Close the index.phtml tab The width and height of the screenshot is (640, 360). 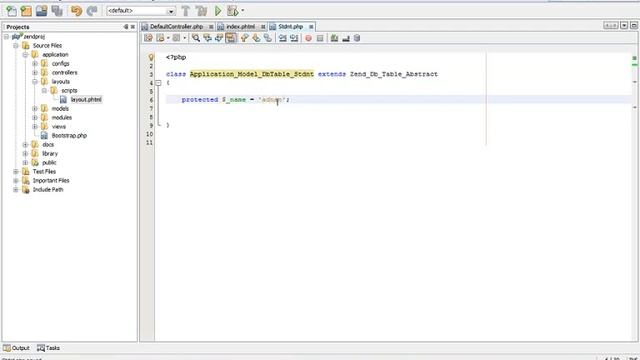click(263, 27)
